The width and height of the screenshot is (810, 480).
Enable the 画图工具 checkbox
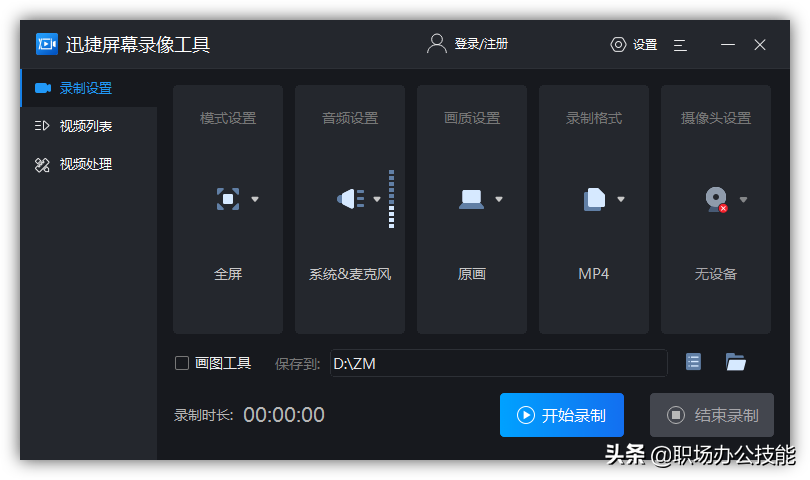(x=182, y=363)
